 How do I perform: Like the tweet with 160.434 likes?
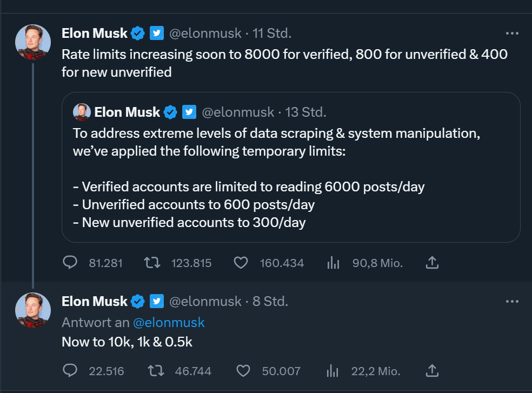tap(241, 263)
